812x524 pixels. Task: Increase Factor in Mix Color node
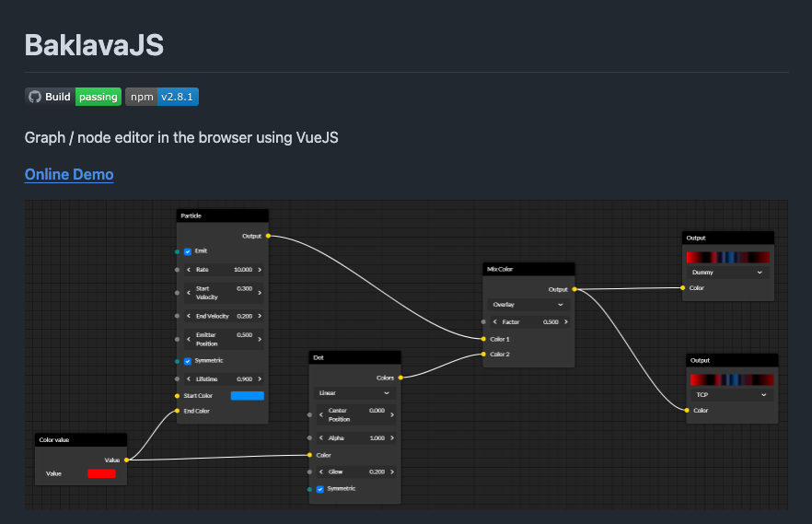click(x=566, y=322)
